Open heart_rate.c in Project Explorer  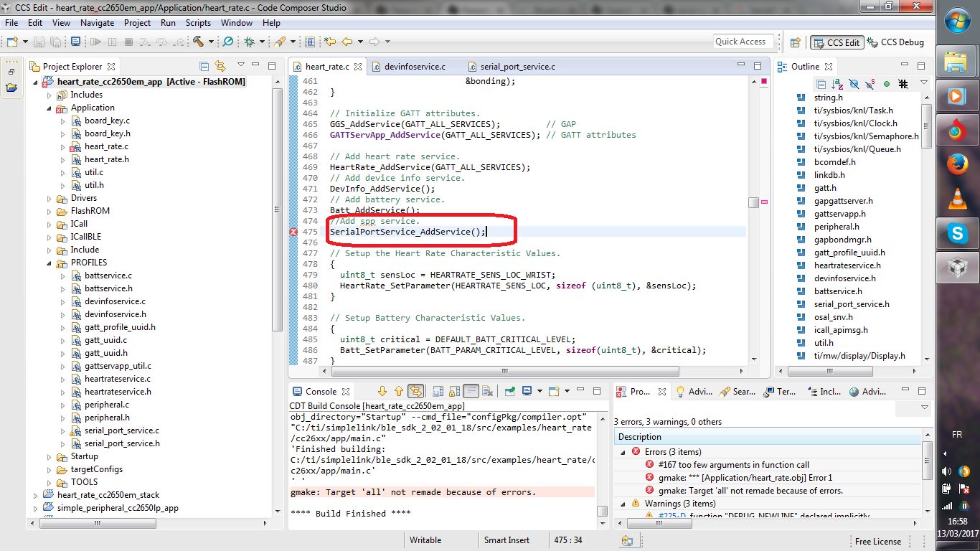click(106, 146)
